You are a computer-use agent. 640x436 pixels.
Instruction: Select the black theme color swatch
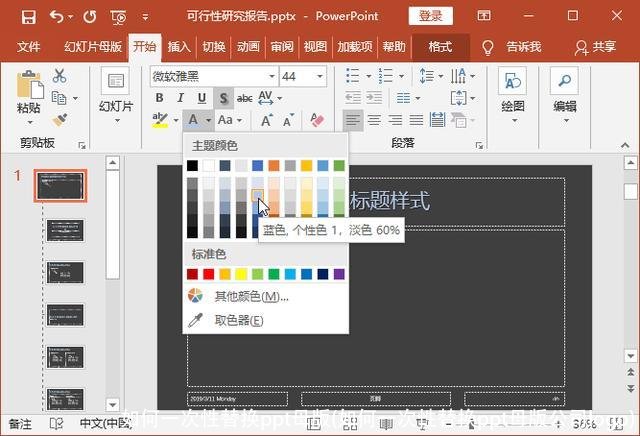192,166
